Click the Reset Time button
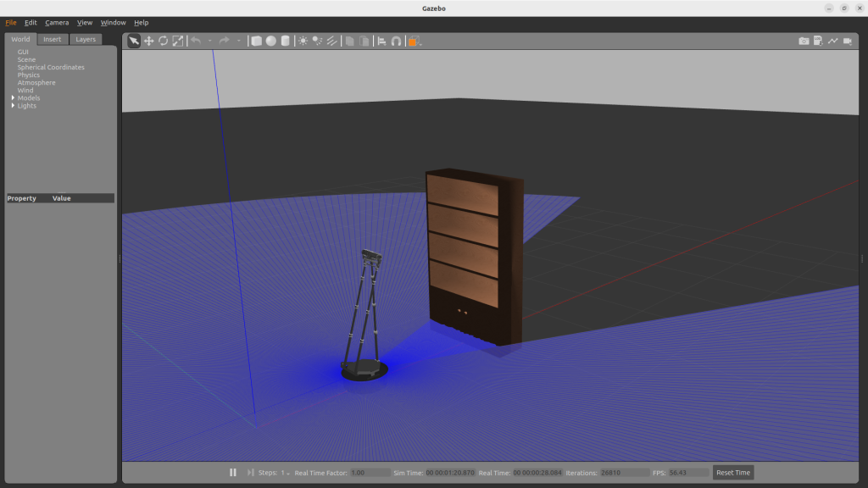This screenshot has width=868, height=488. coord(732,473)
